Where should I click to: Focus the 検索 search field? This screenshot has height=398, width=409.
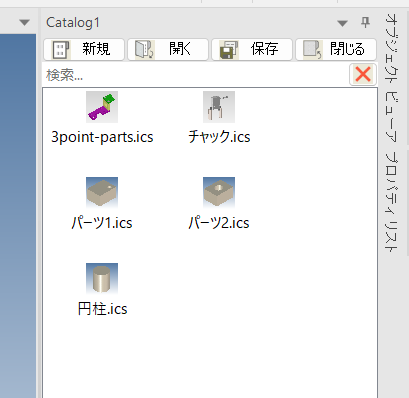(196, 75)
